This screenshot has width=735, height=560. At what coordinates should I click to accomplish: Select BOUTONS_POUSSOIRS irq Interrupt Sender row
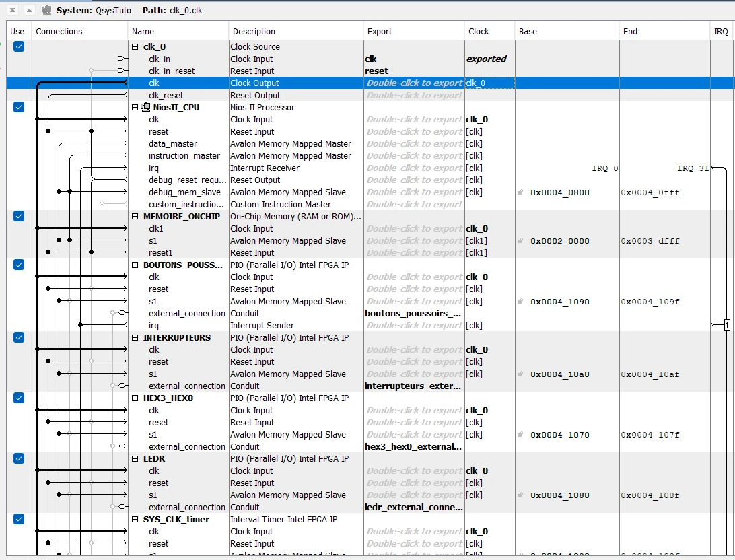point(370,325)
